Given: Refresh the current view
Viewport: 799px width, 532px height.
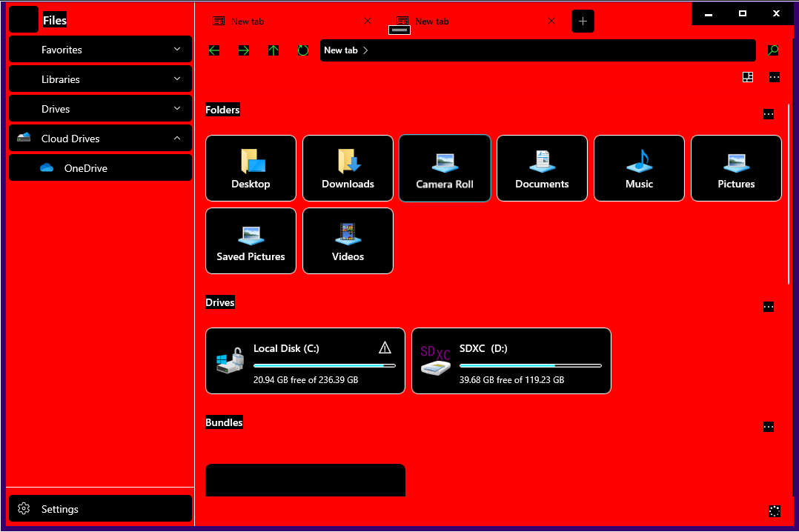Looking at the screenshot, I should pos(303,50).
